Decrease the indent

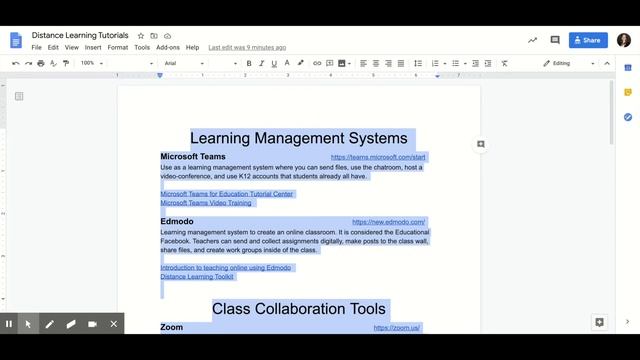point(475,63)
